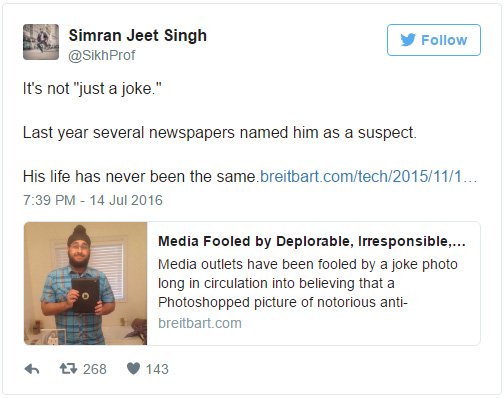Click the breitbart.com domain in card
The image size is (504, 398).
[200, 323]
